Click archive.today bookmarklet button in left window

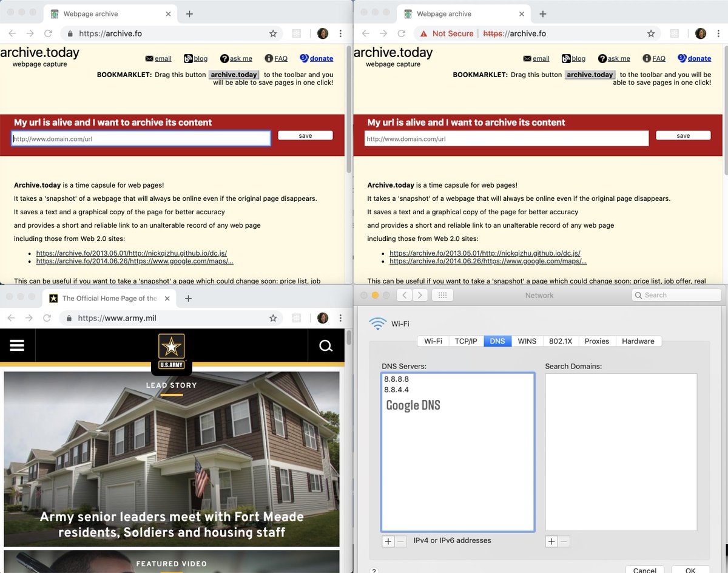coord(234,75)
